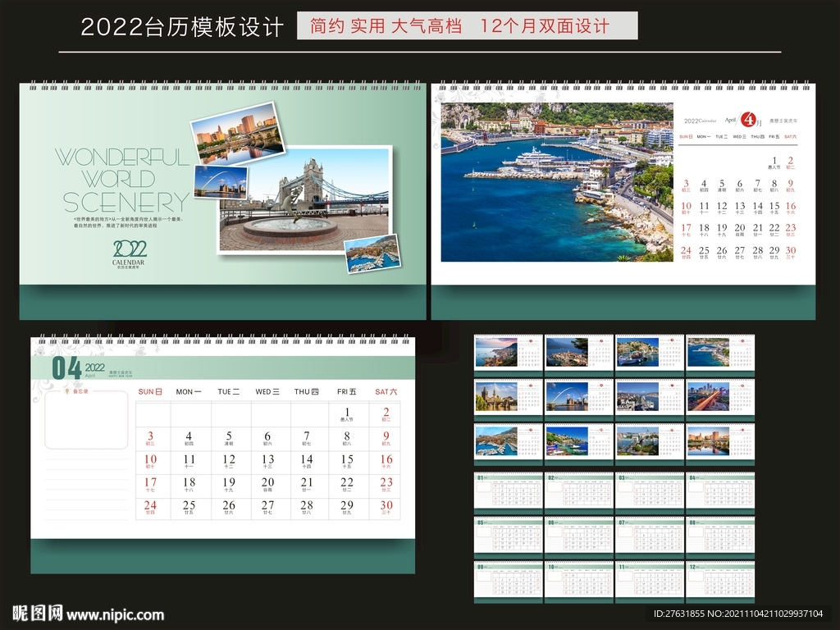Screen dimensions: 840x630
Task: Click the red circled 4 month badge
Action: click(x=748, y=119)
